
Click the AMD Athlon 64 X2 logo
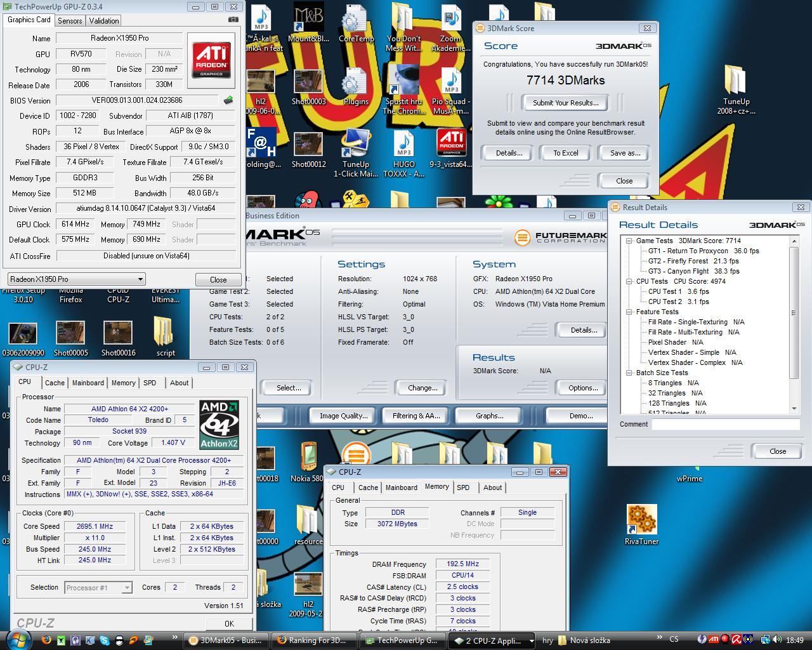[x=219, y=424]
